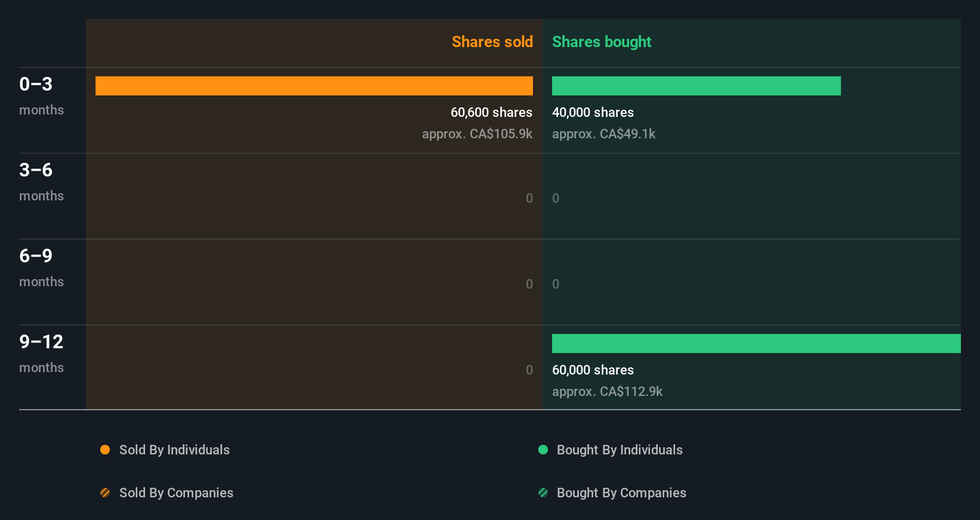Click the '40,000 shares' value

pos(593,112)
